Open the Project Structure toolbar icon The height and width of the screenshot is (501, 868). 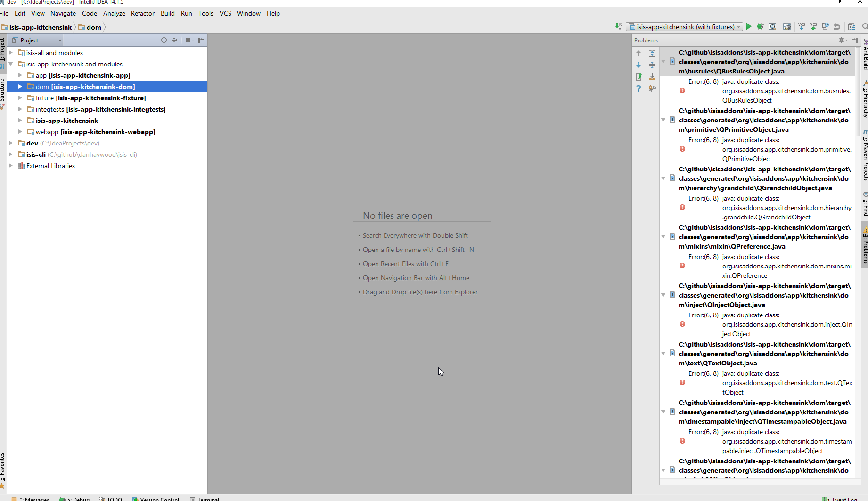[x=852, y=27]
